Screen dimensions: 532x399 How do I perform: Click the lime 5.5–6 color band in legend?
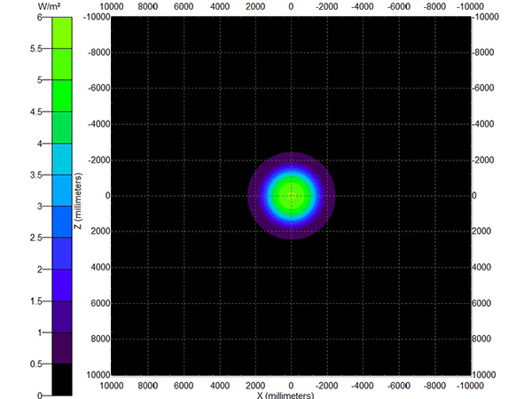[x=62, y=33]
